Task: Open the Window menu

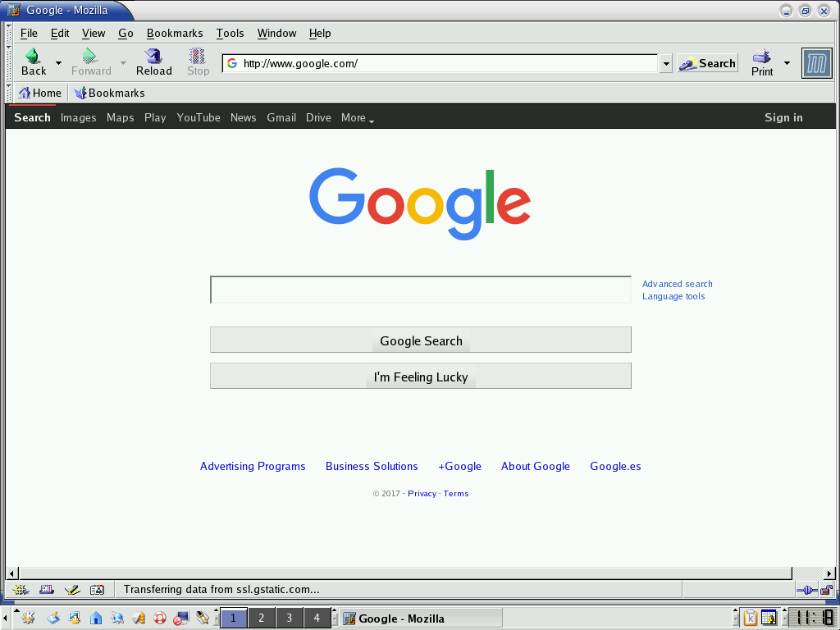Action: pyautogui.click(x=276, y=33)
